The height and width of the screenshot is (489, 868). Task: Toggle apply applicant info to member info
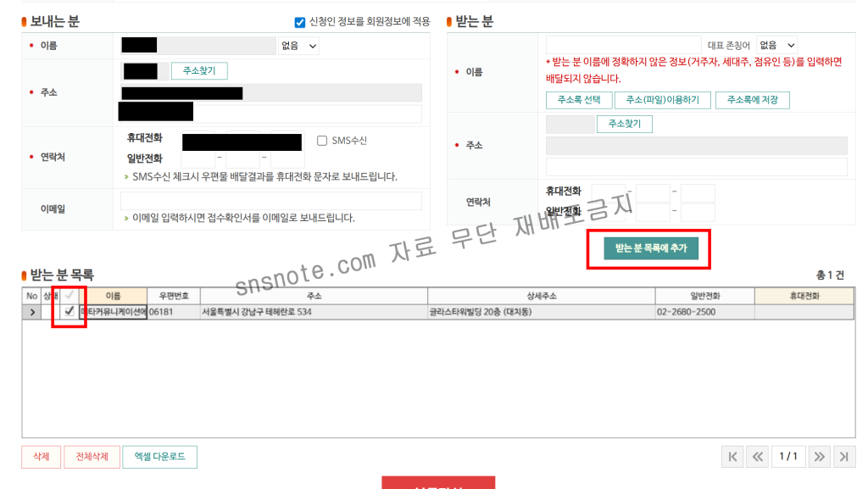tap(299, 22)
